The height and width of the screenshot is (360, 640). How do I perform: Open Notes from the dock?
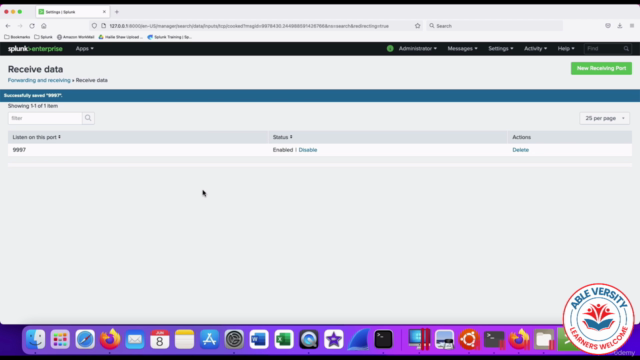click(184, 340)
